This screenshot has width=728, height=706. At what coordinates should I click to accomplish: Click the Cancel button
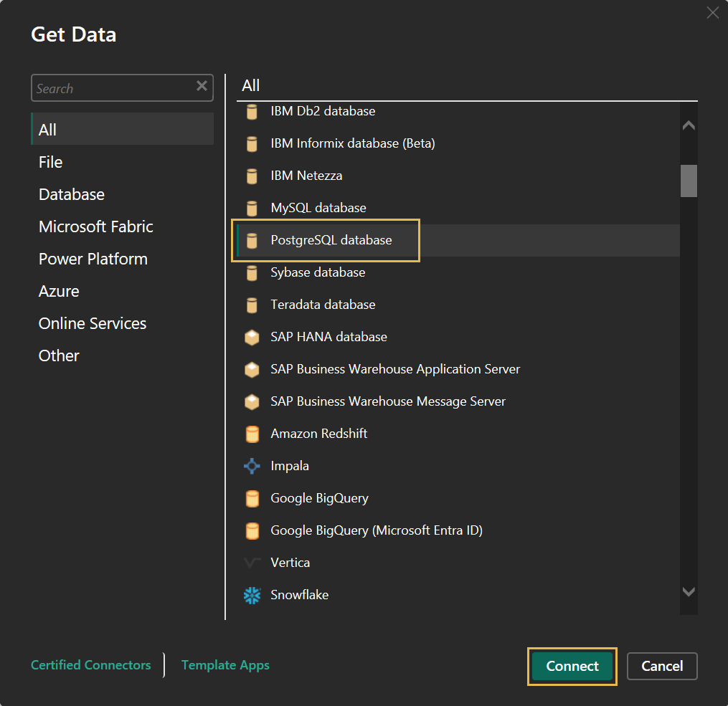(x=662, y=666)
